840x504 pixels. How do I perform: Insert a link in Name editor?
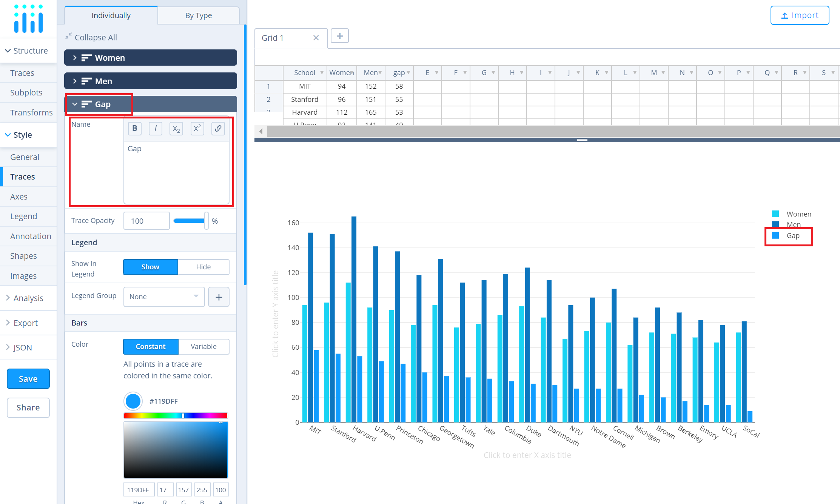click(218, 129)
